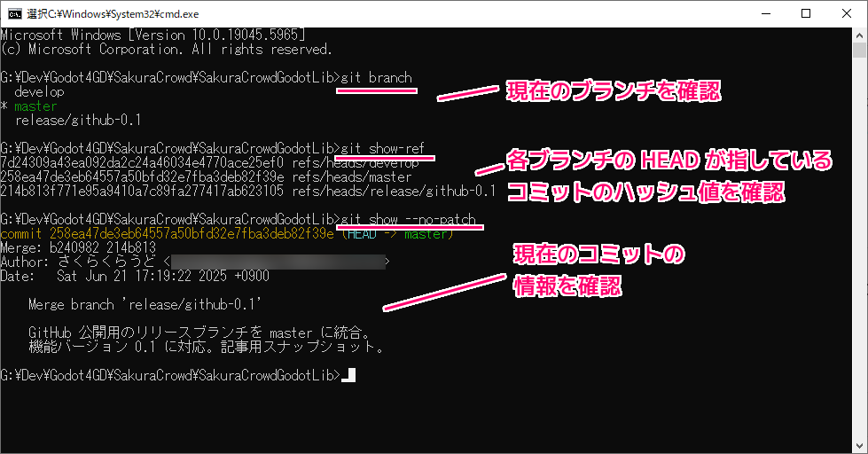Screen dimensions: 868x454
Task: Maximize the command prompt window
Action: tap(805, 13)
